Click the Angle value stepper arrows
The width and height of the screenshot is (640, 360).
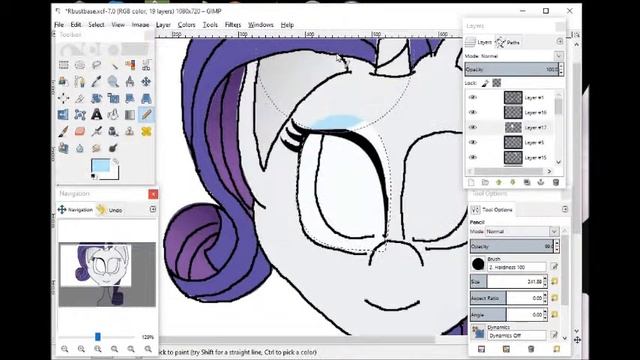click(545, 315)
